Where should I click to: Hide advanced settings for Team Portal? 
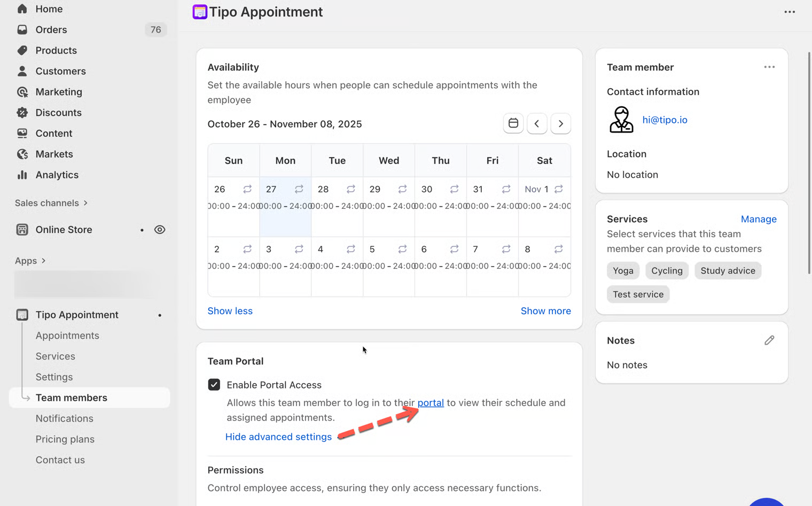[x=278, y=437]
